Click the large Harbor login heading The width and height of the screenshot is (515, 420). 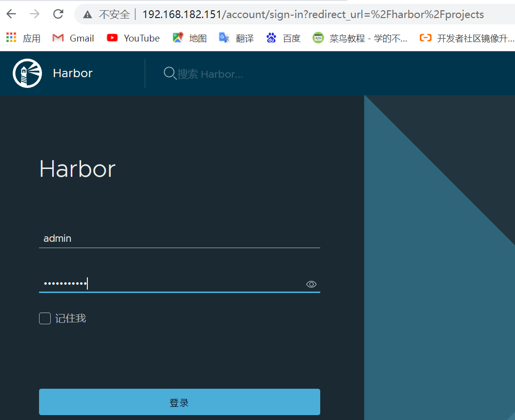[x=77, y=169]
